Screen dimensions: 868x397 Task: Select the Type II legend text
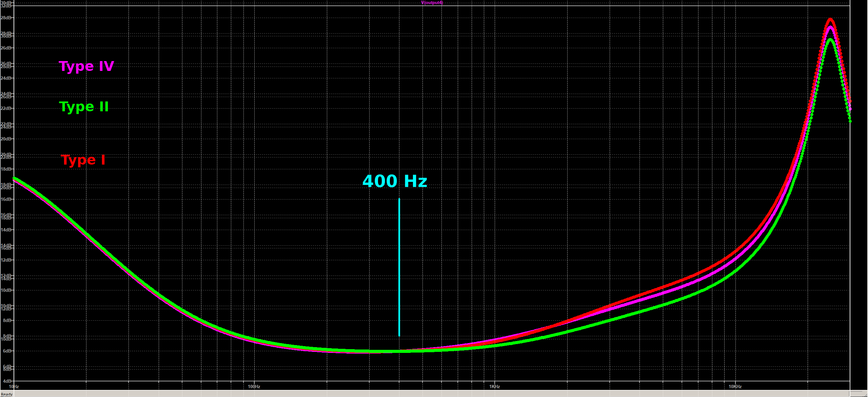84,107
